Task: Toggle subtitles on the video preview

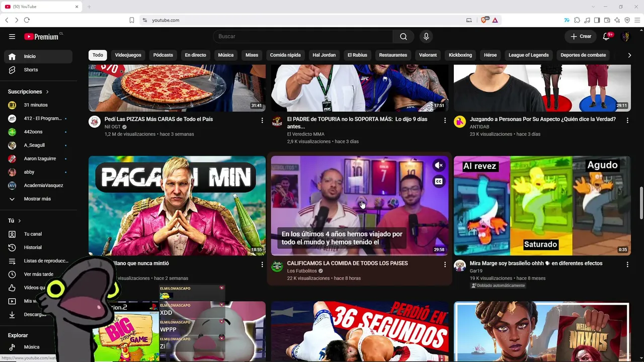Action: pos(439,182)
